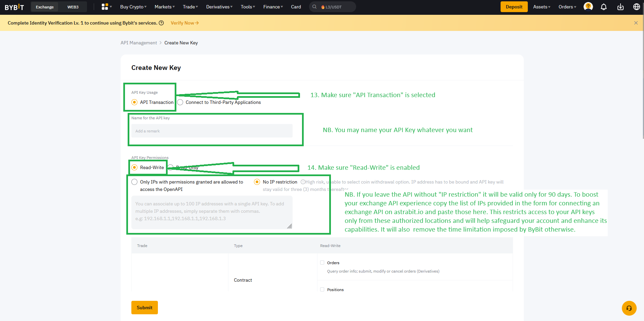Expand the Trade dropdown menu
This screenshot has width=644, height=321.
coord(190,7)
